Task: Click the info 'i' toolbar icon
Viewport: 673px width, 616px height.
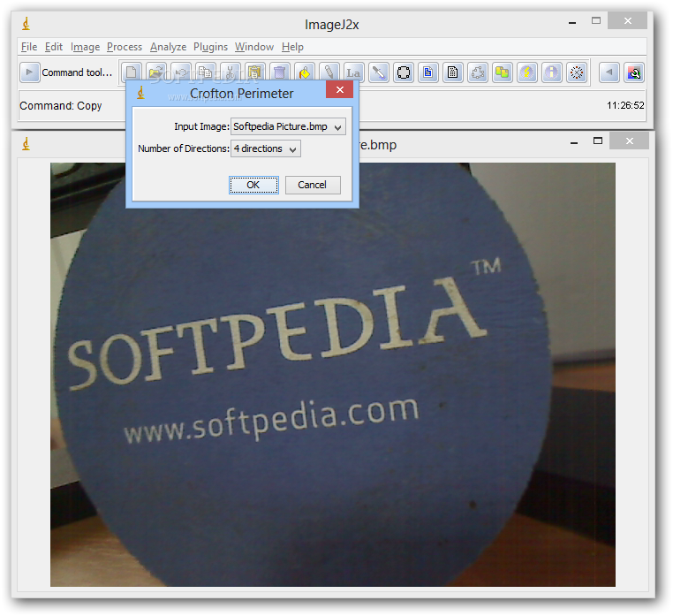Action: click(551, 72)
